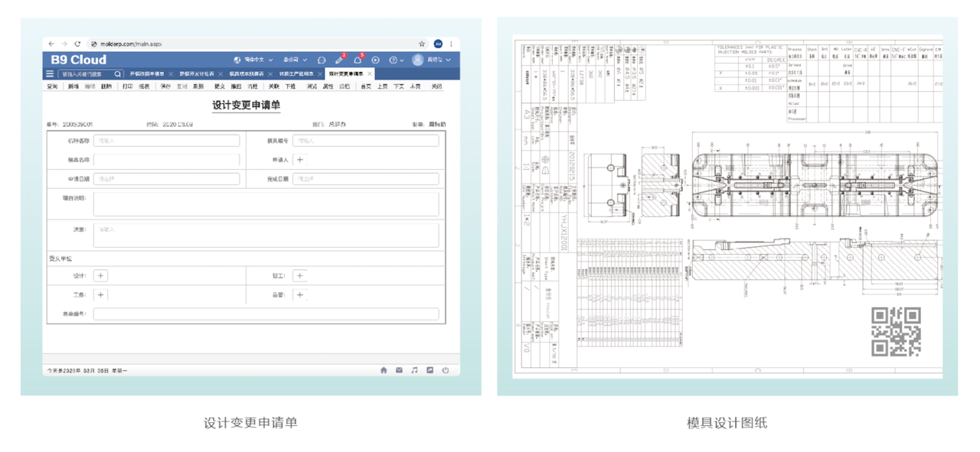Switch to the 设计变更申请单 tab
This screenshot has height=452, width=980.
tap(346, 74)
